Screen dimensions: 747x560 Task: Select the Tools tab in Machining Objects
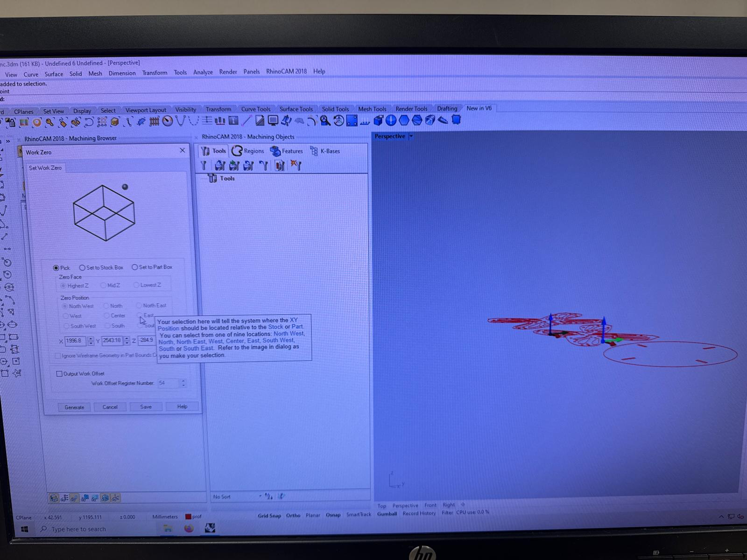tap(213, 151)
